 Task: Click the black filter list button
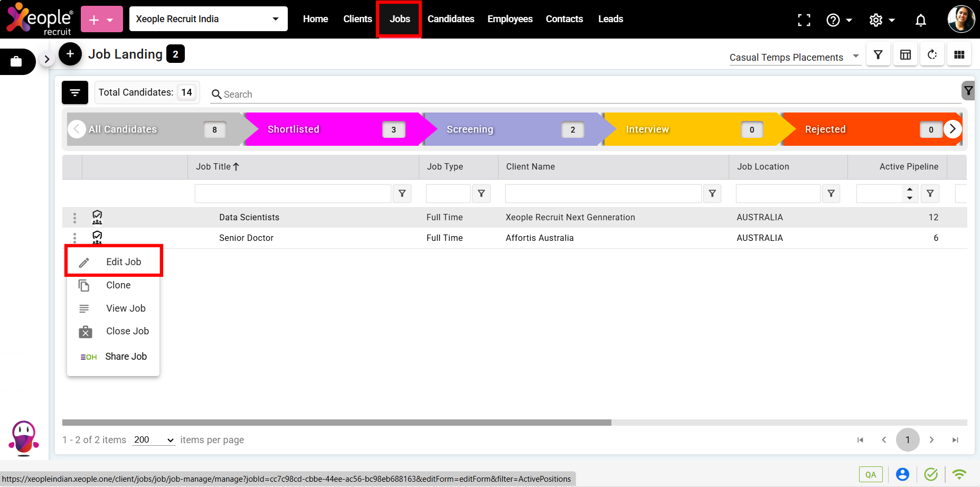coord(75,92)
